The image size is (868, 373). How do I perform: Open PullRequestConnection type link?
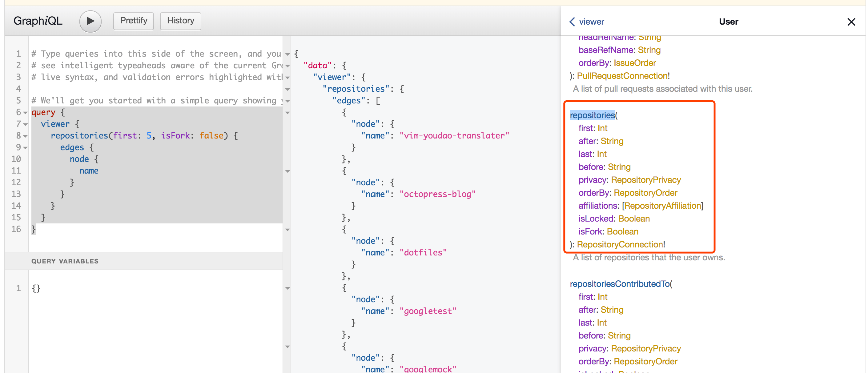622,76
